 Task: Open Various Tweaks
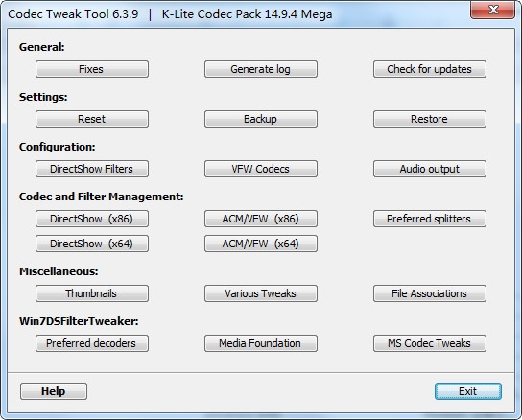(x=261, y=293)
